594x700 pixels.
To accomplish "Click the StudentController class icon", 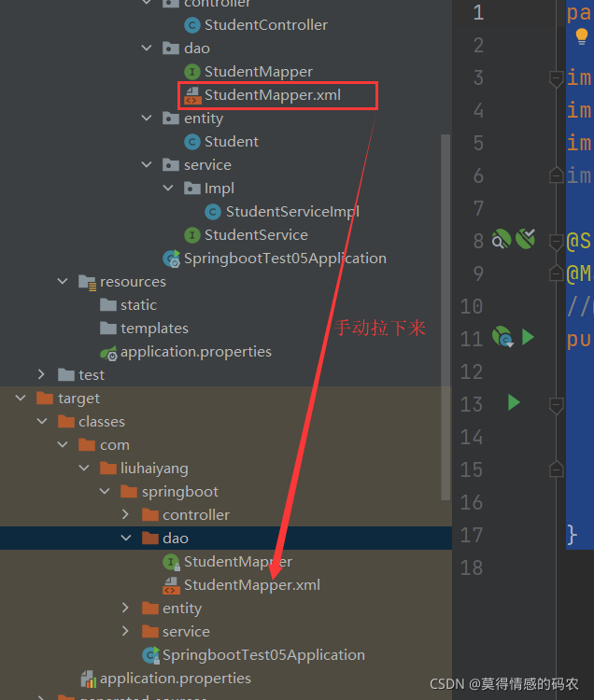I will (192, 25).
